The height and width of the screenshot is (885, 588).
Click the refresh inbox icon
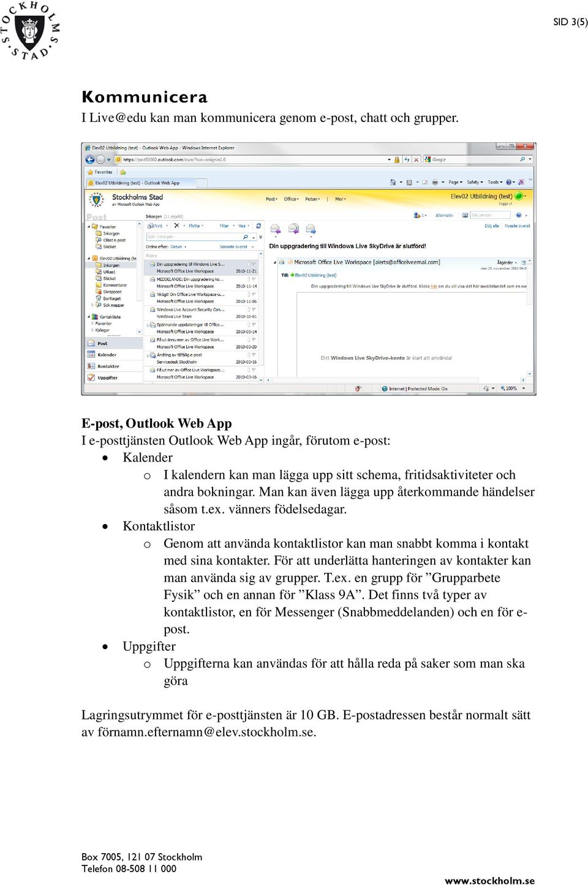258,226
